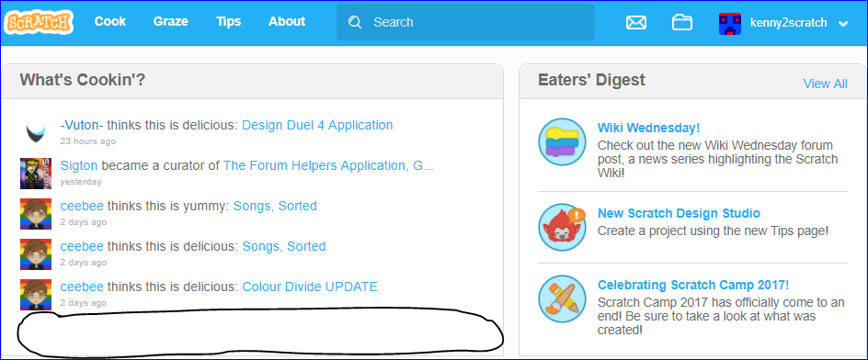Screen dimensions: 868x360
Task: Click the 'yesterday' timestamp under Sigton
Action: click(x=81, y=182)
